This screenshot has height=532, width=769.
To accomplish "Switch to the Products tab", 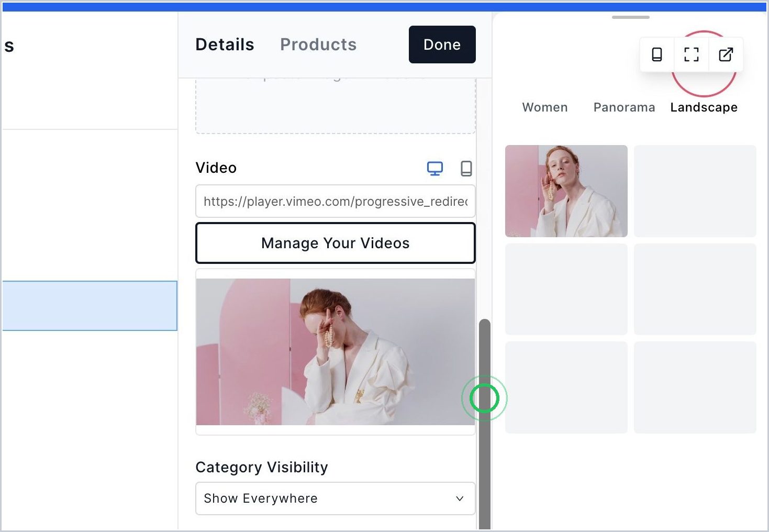I will 318,45.
